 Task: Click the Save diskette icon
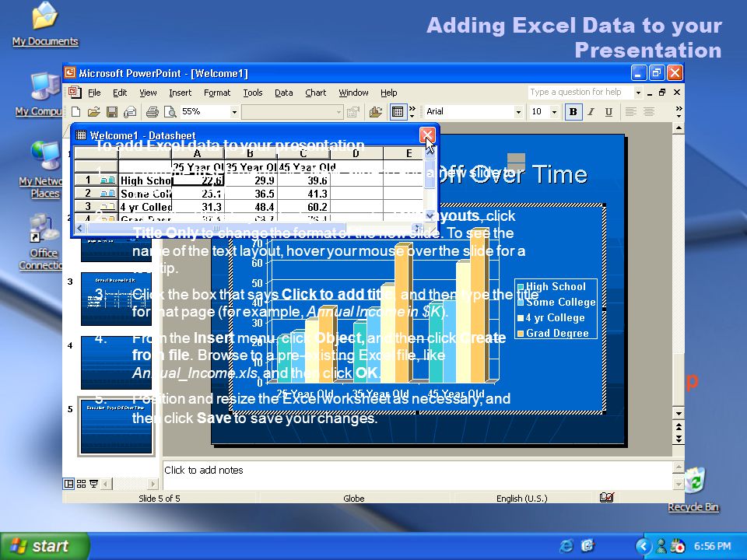[112, 112]
